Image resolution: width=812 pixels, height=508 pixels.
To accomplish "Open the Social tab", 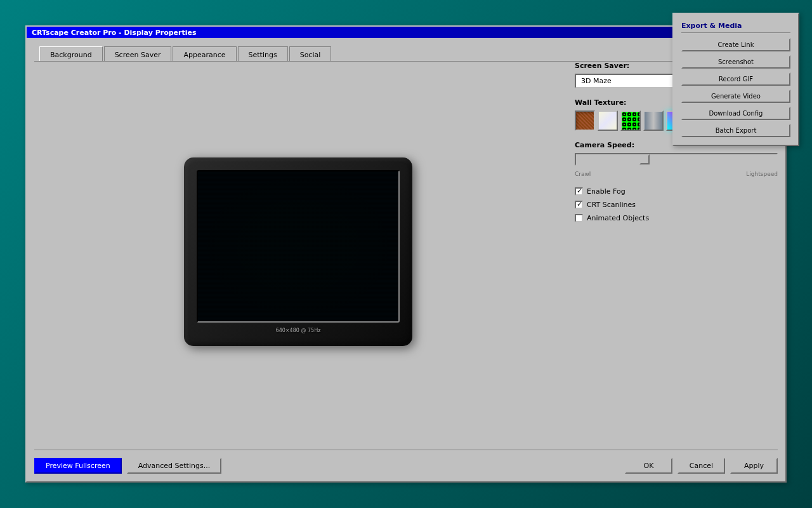I will pyautogui.click(x=310, y=54).
